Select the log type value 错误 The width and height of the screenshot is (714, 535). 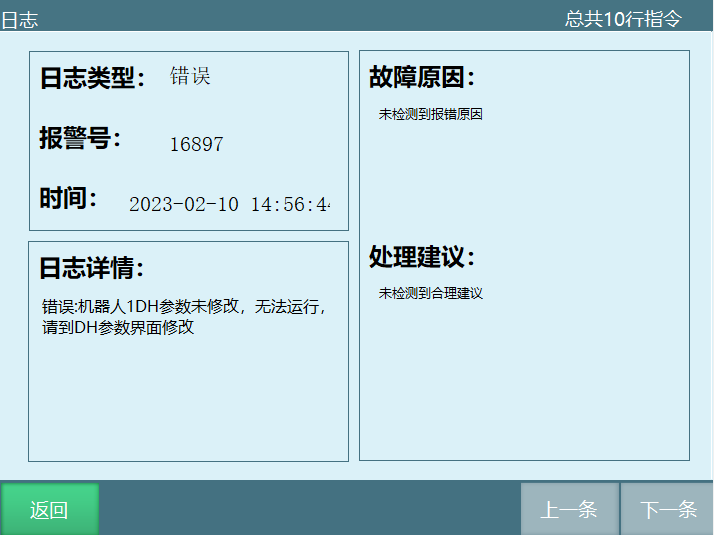(x=190, y=77)
